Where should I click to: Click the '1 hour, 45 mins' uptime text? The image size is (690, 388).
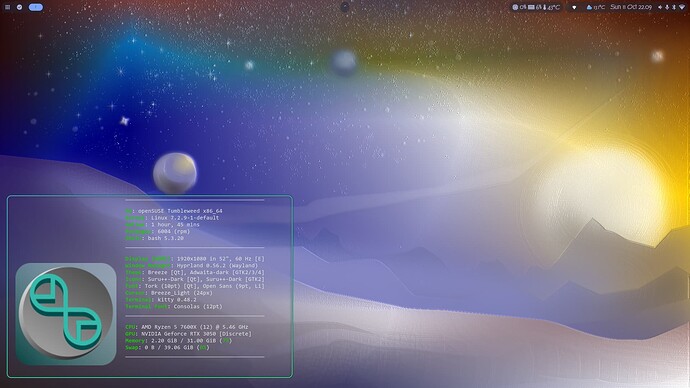coord(175,224)
